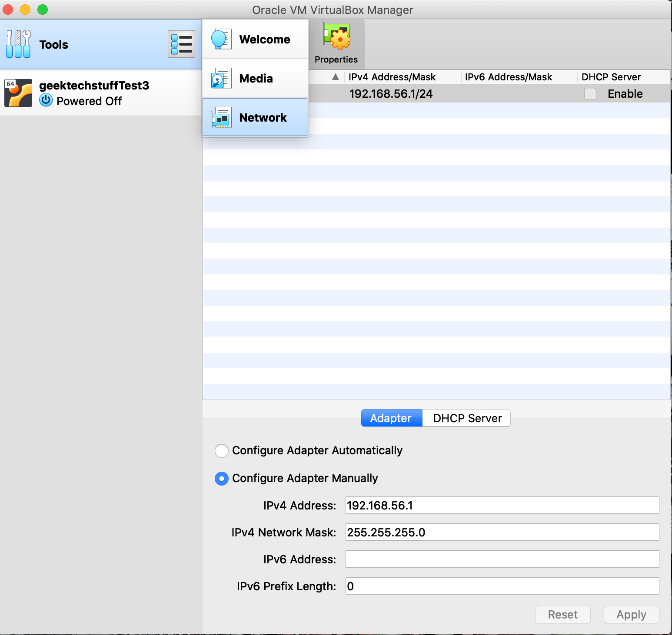This screenshot has width=672, height=635.
Task: Click the Network adapter icon
Action: coord(221,118)
